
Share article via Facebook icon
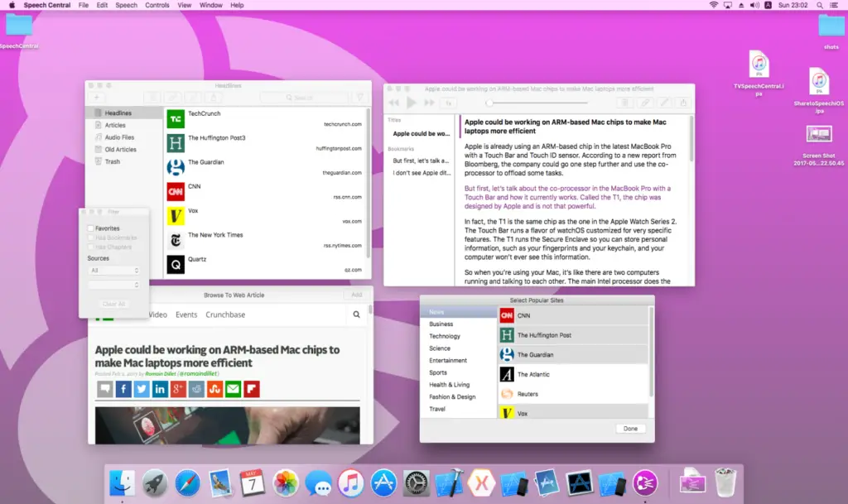tap(123, 389)
